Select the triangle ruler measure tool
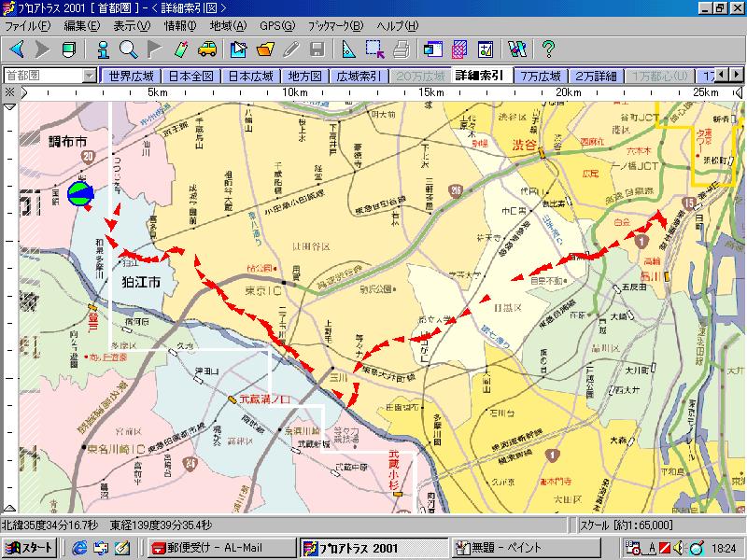Image resolution: width=747 pixels, height=560 pixels. click(349, 49)
